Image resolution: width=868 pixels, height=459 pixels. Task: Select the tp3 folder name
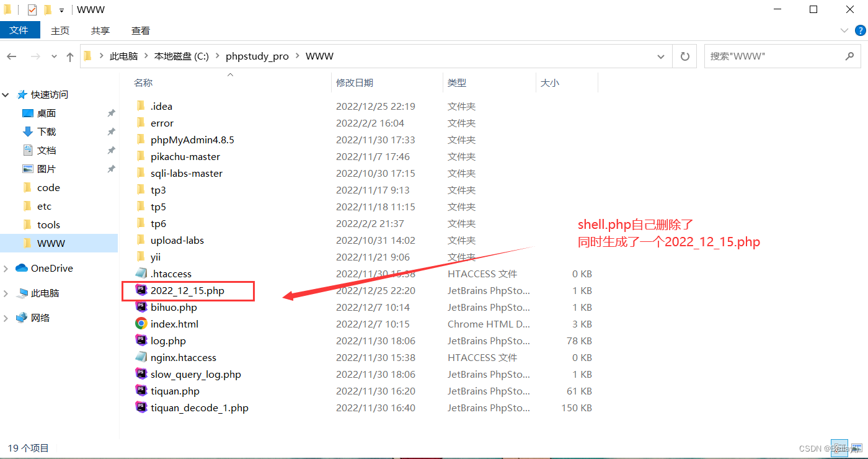click(158, 190)
